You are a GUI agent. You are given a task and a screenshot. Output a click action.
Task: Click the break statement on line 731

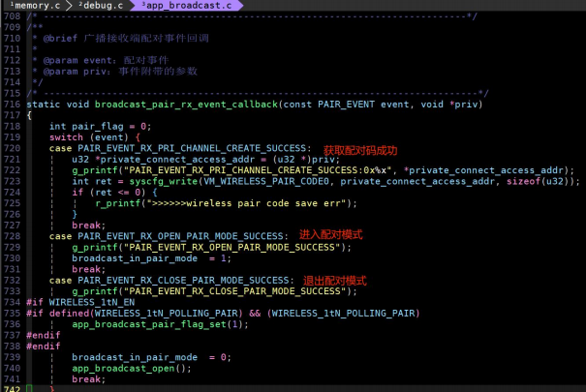(x=88, y=269)
